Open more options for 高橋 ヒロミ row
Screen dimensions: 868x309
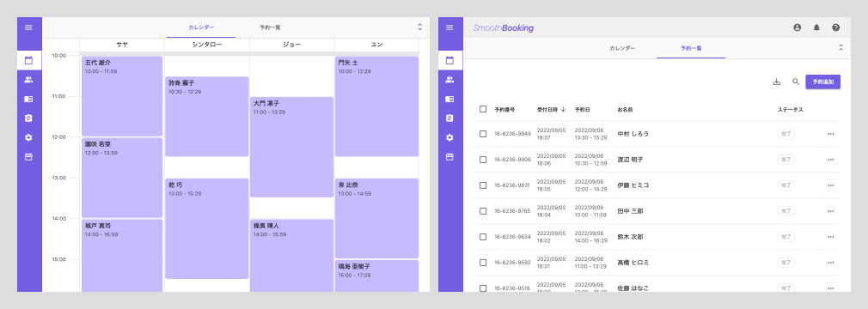pos(830,263)
